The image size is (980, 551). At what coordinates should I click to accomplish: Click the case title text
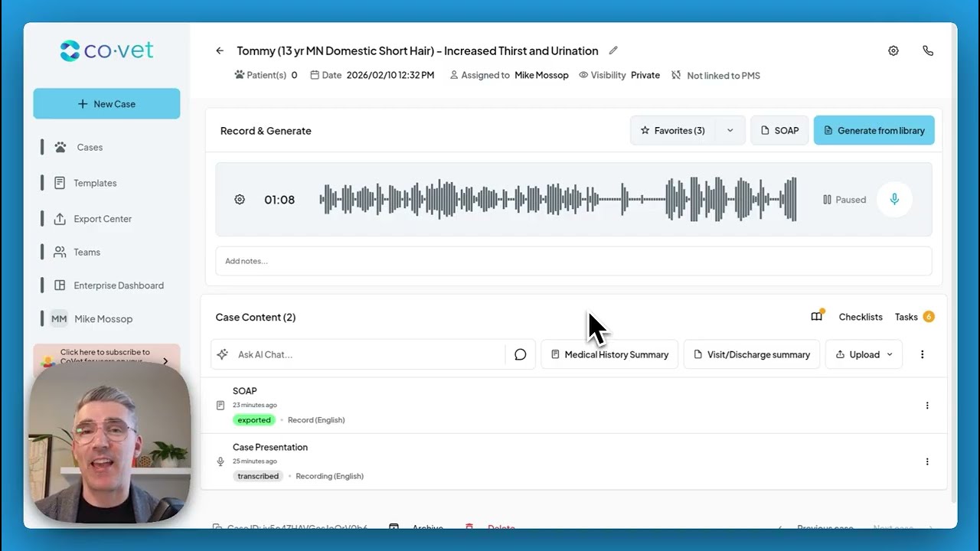click(417, 51)
